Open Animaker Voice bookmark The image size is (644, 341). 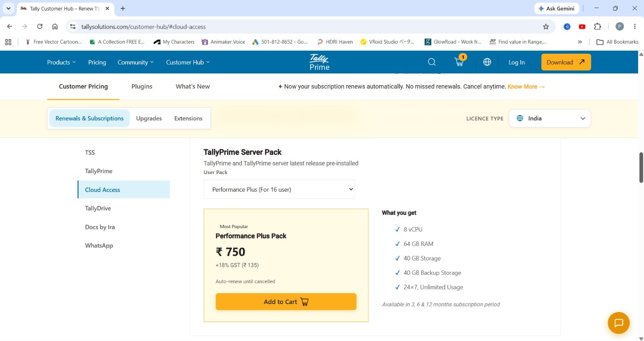pos(223,42)
